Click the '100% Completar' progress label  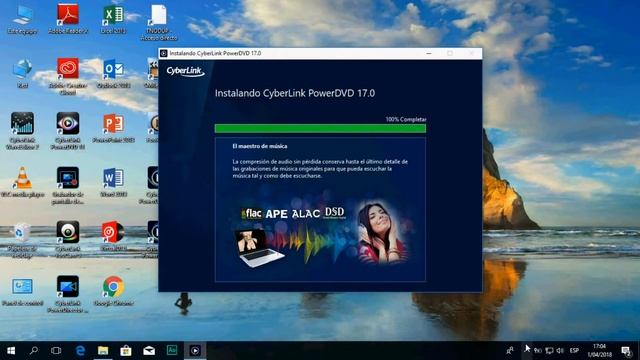click(x=406, y=120)
